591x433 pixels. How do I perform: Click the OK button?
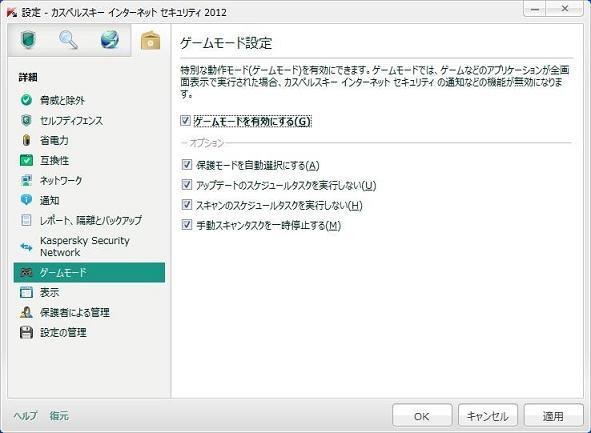point(422,416)
